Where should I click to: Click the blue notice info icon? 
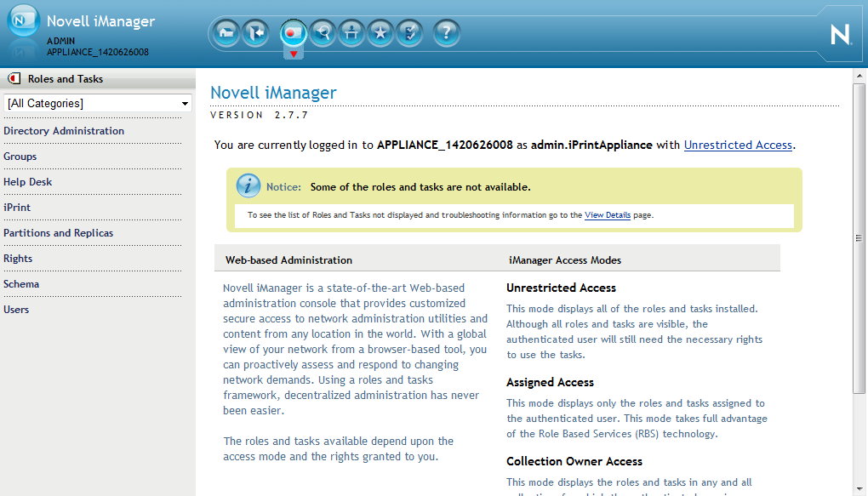248,186
